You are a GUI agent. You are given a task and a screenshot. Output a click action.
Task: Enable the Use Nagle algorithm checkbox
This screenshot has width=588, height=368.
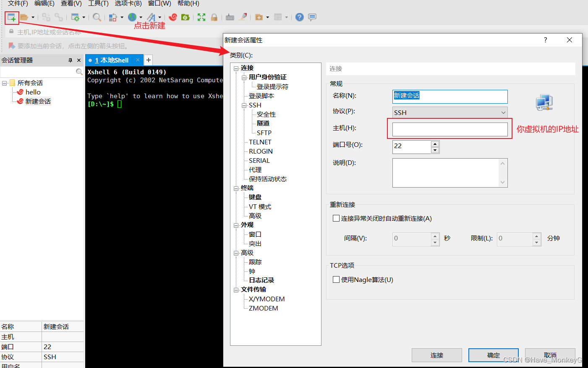click(x=336, y=279)
